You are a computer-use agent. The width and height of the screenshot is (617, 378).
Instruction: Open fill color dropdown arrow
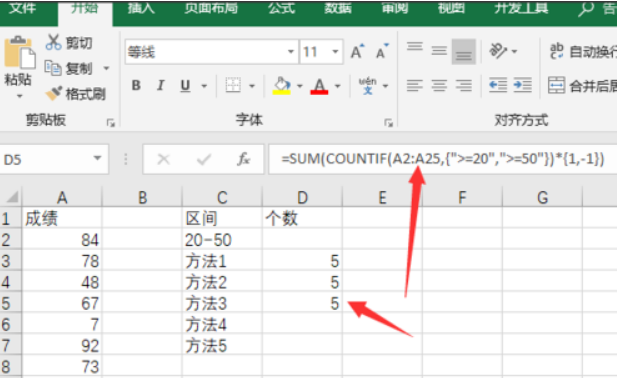(299, 86)
